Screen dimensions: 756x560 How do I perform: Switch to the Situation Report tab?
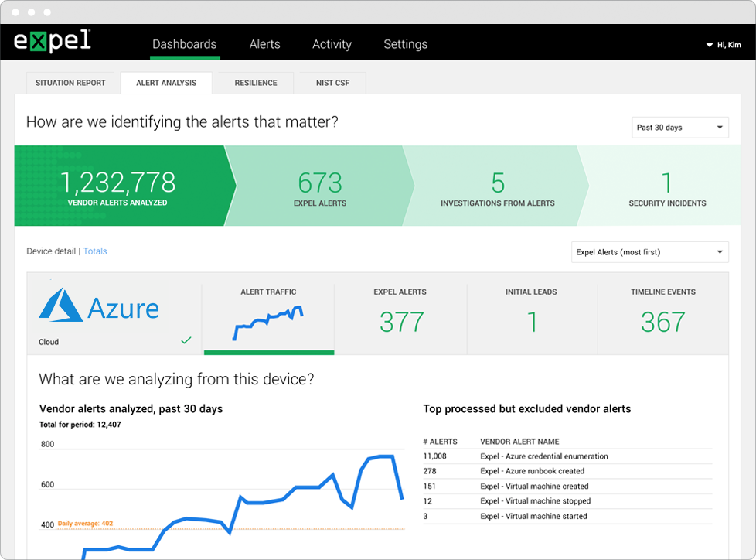pos(70,83)
